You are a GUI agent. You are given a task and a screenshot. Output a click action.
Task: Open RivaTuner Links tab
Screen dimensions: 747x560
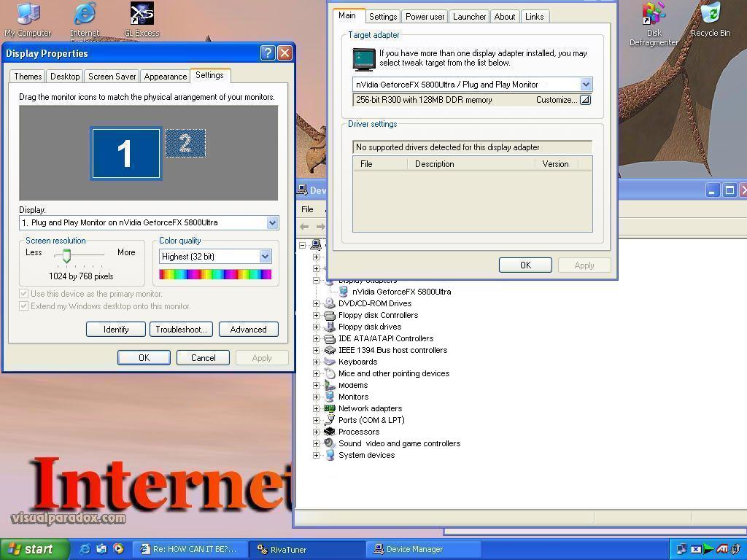tap(535, 17)
